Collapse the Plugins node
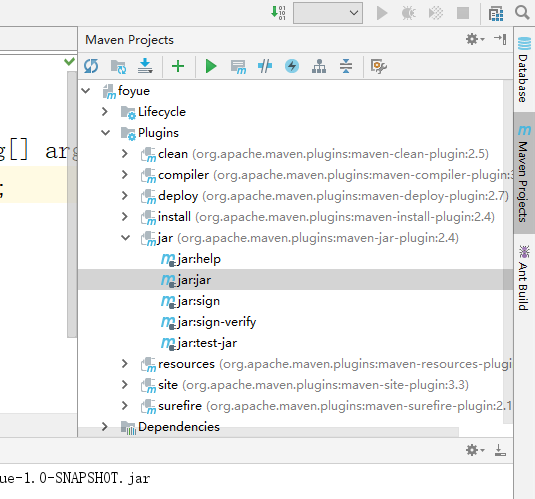Screen dimensions: 535x499 coord(105,133)
